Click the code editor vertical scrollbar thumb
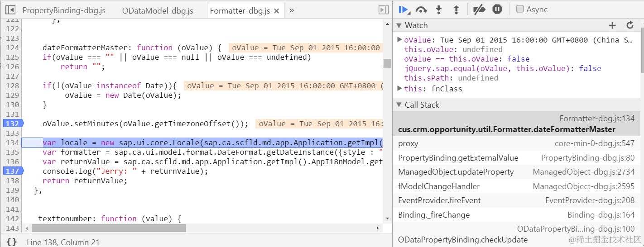The width and height of the screenshot is (644, 247). click(387, 63)
